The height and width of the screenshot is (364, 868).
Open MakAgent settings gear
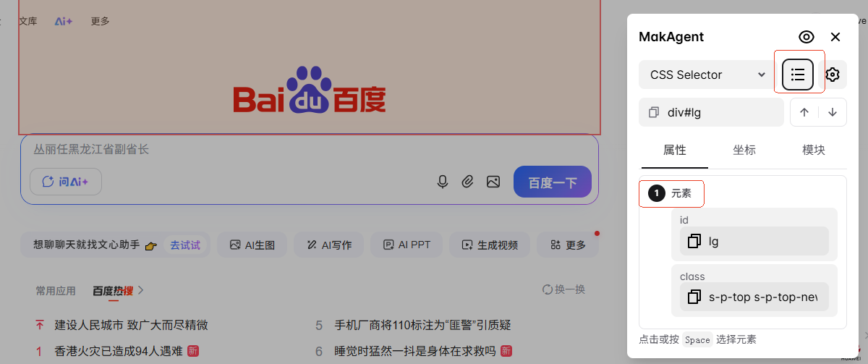click(833, 75)
